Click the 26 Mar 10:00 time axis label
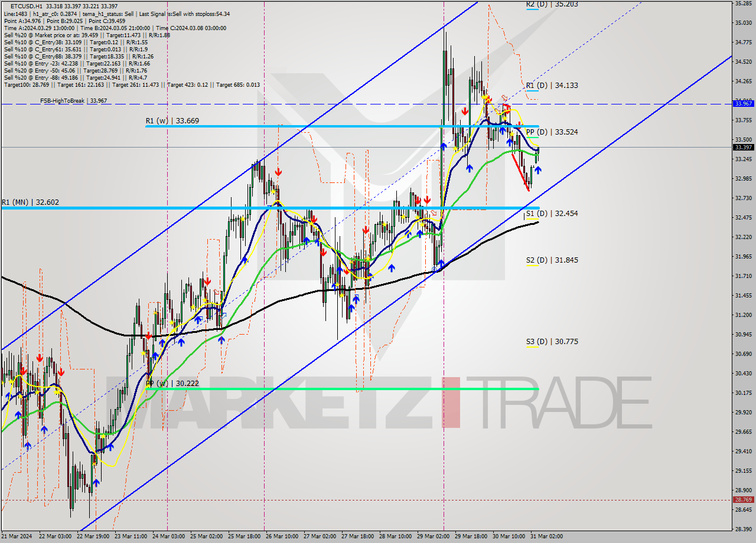The image size is (756, 543). coord(282,537)
